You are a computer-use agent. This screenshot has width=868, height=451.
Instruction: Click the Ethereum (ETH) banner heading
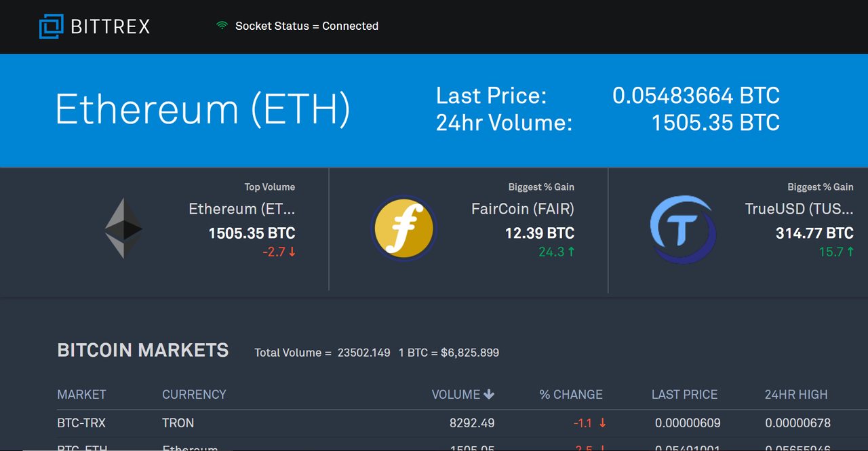point(203,109)
